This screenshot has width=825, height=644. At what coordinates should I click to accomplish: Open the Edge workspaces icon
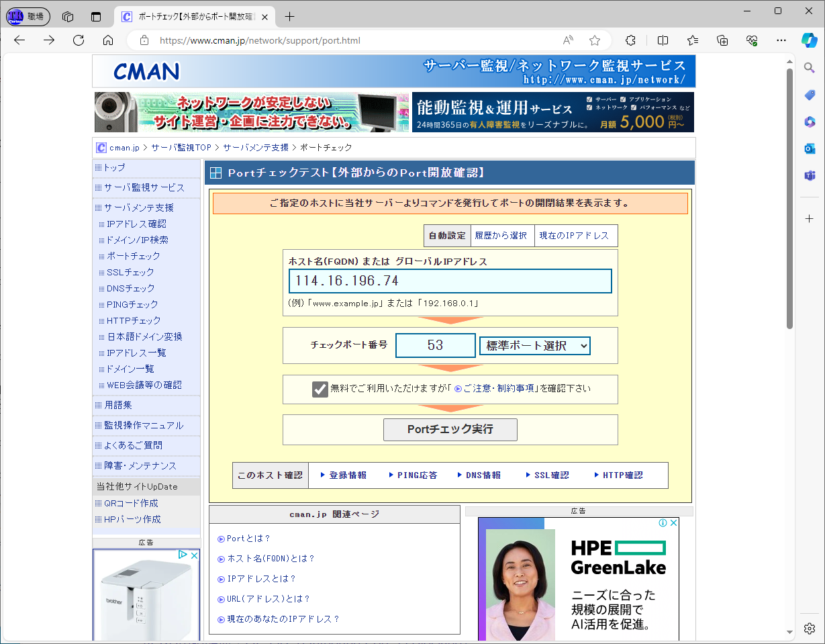click(x=67, y=17)
